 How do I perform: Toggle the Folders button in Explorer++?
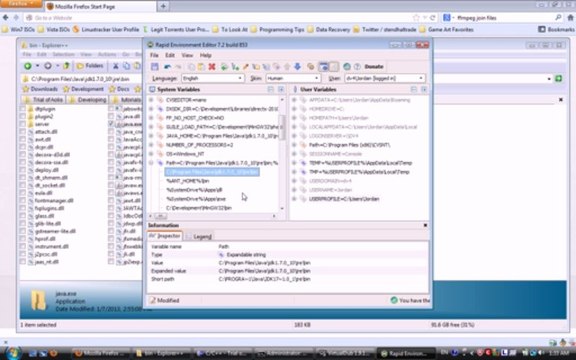[90, 66]
